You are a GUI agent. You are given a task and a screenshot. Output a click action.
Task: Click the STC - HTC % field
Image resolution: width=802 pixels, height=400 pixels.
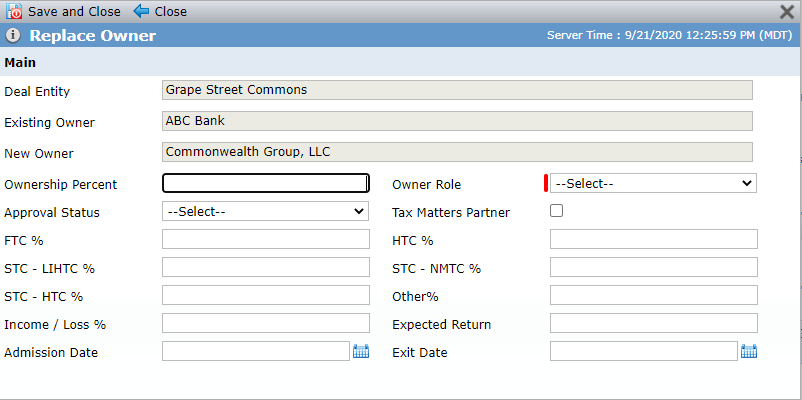265,295
